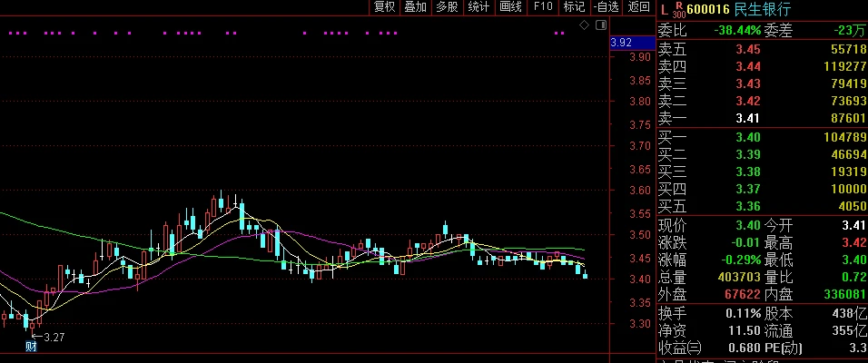Viewport: 868px width, 363px height.
Task: Click the 今开 value 3.41
Action: (853, 226)
